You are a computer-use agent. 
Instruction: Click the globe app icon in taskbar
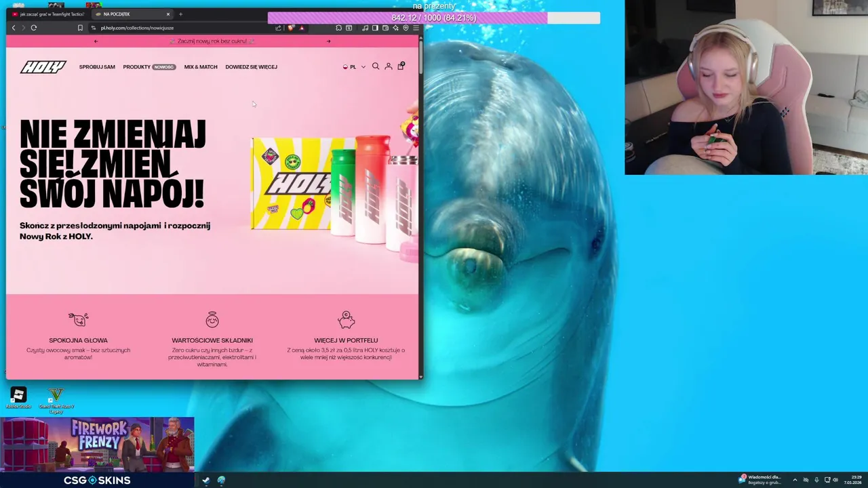tap(221, 480)
